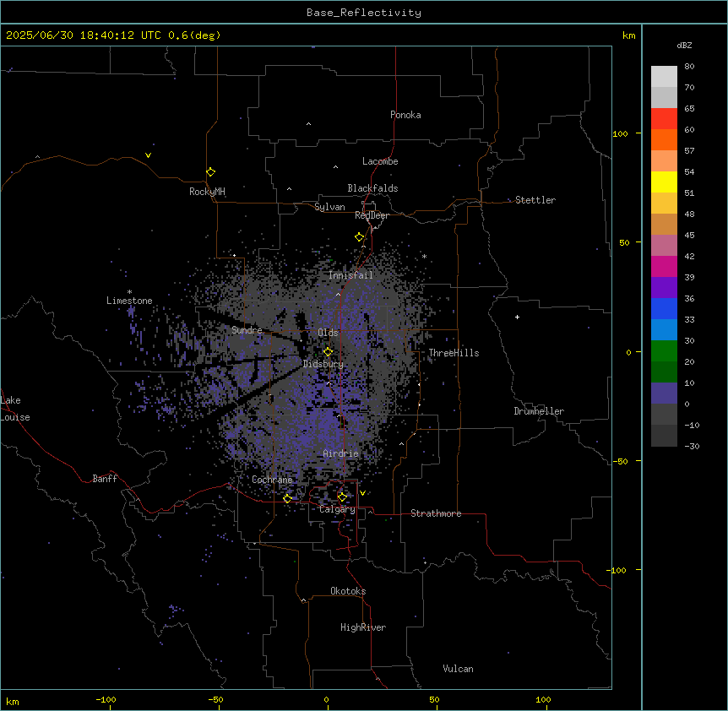Click the Blackfalds city label
Image resolution: width=728 pixels, height=711 pixels.
tap(372, 188)
